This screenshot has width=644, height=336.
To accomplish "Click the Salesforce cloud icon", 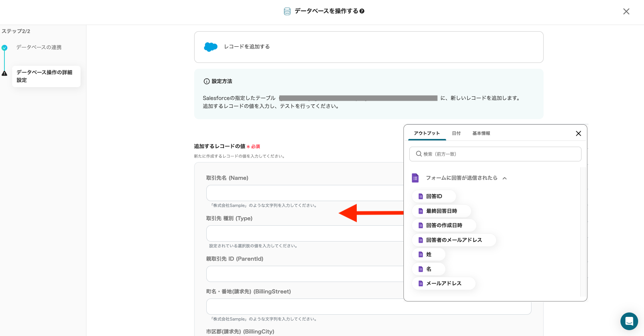I will pyautogui.click(x=211, y=47).
